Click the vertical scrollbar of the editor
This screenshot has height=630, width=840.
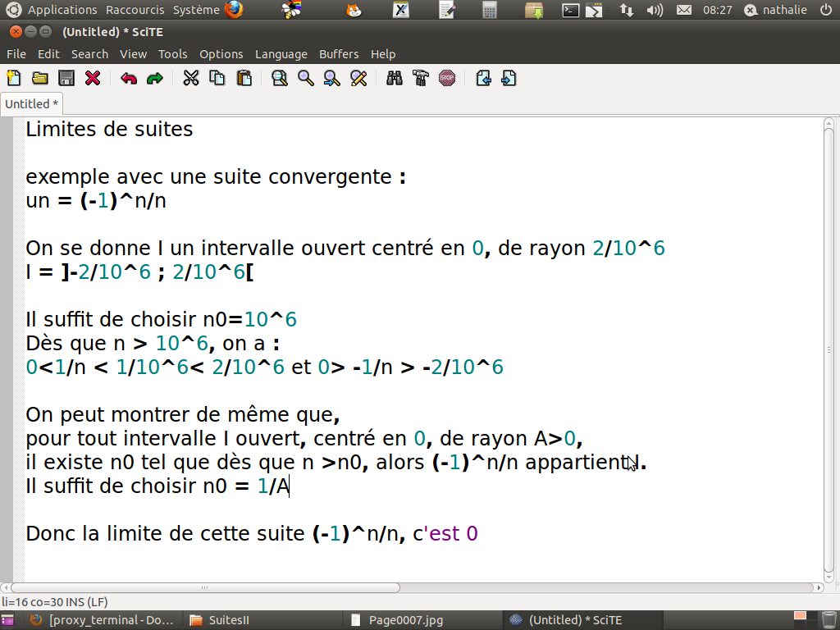(829, 345)
